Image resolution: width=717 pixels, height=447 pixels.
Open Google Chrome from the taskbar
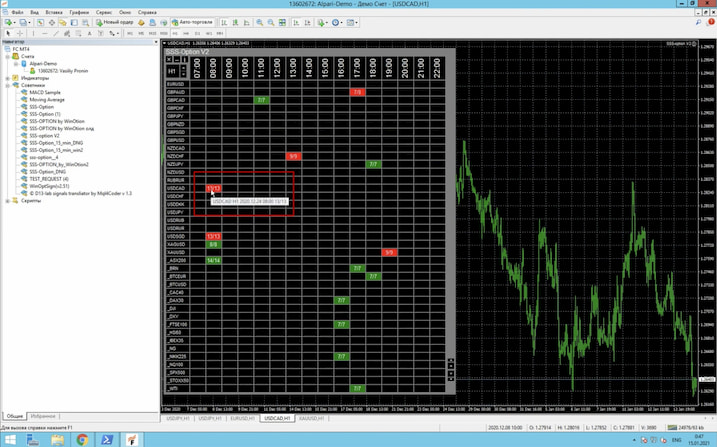coord(82,439)
